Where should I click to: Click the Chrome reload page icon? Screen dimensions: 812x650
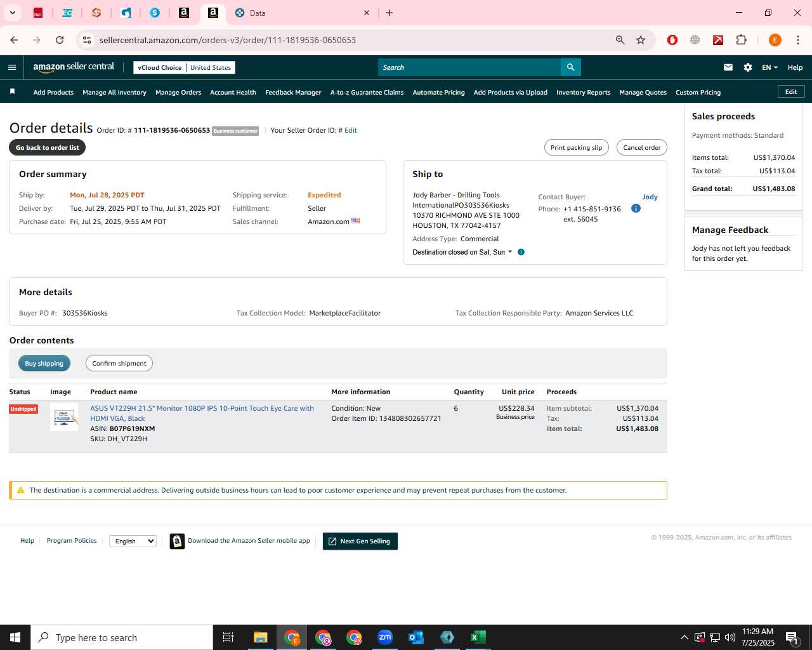(x=60, y=40)
